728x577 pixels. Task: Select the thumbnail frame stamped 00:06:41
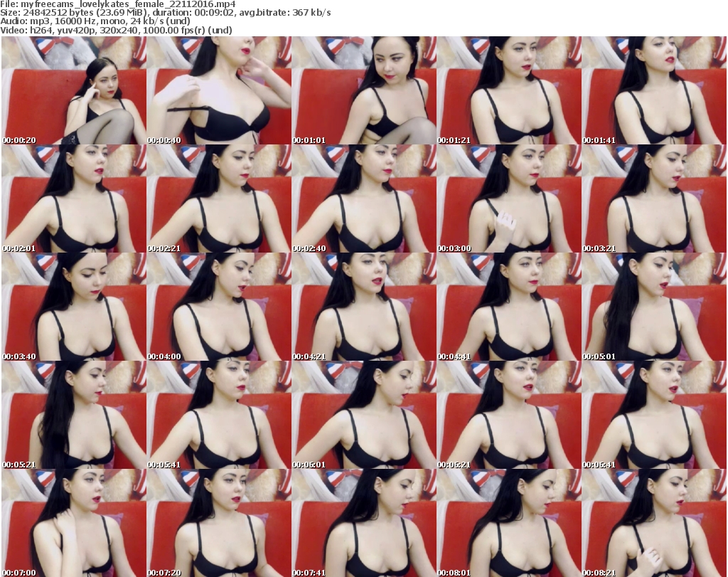coord(654,415)
